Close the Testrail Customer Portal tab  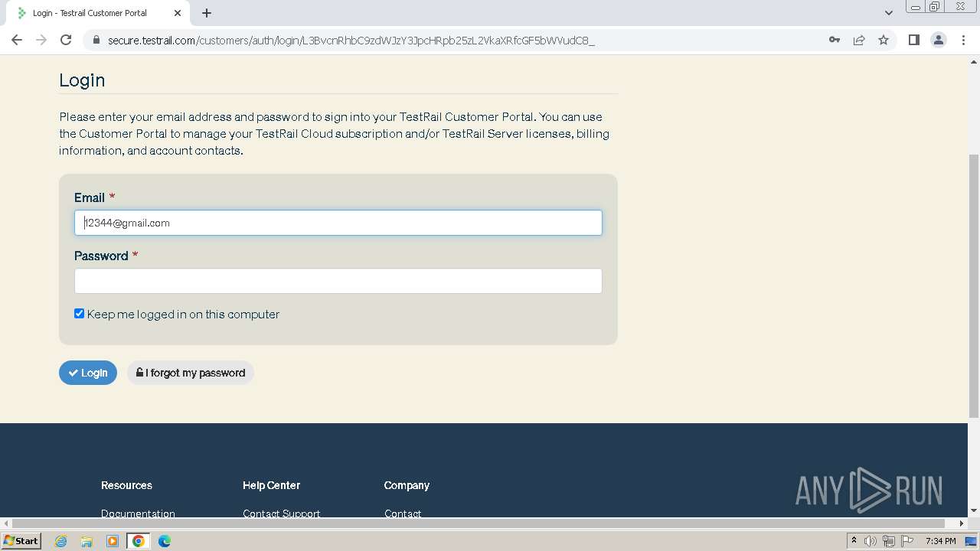pyautogui.click(x=178, y=13)
